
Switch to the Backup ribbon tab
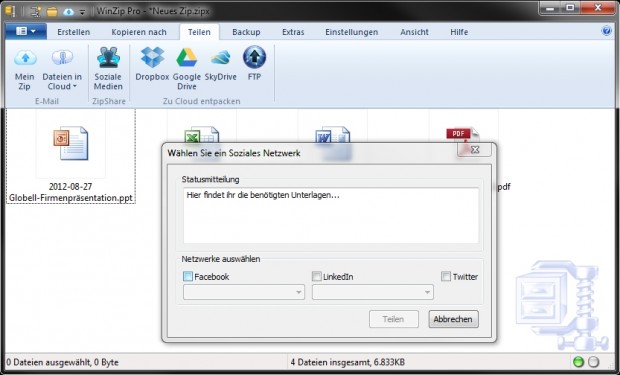pyautogui.click(x=246, y=32)
